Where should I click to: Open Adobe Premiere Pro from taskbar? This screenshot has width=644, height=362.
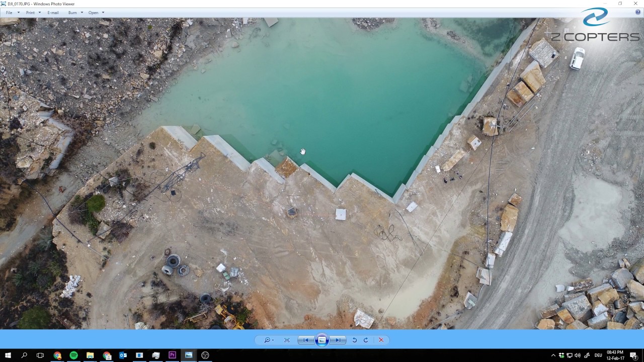click(x=172, y=355)
